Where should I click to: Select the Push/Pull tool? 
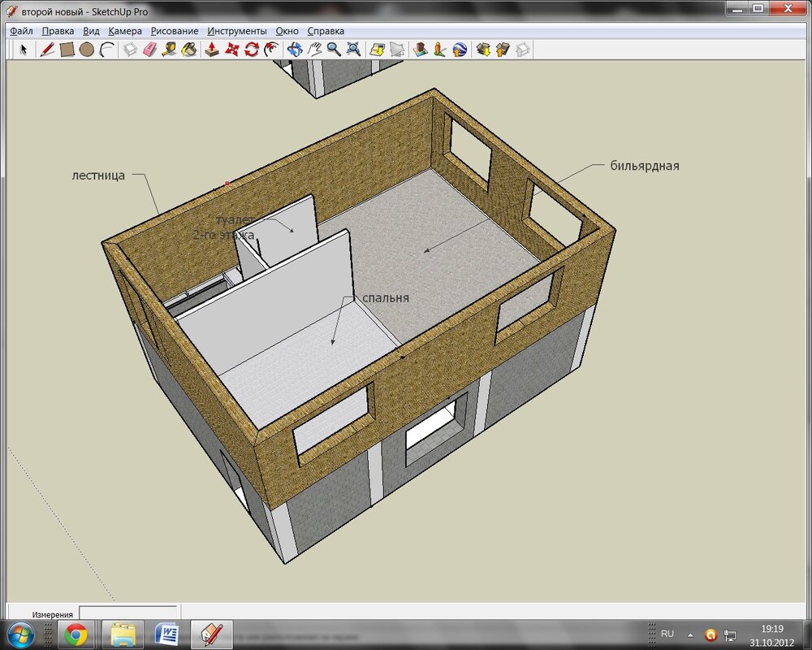pyautogui.click(x=211, y=50)
